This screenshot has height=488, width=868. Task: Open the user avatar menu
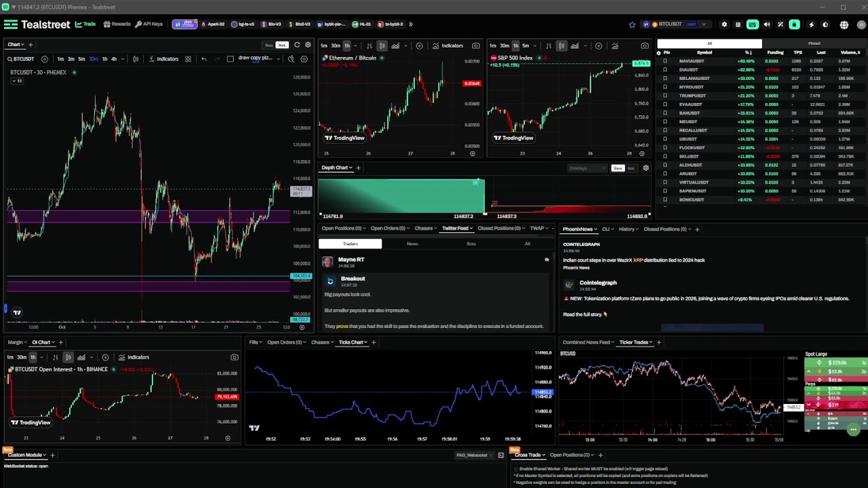pyautogui.click(x=860, y=25)
